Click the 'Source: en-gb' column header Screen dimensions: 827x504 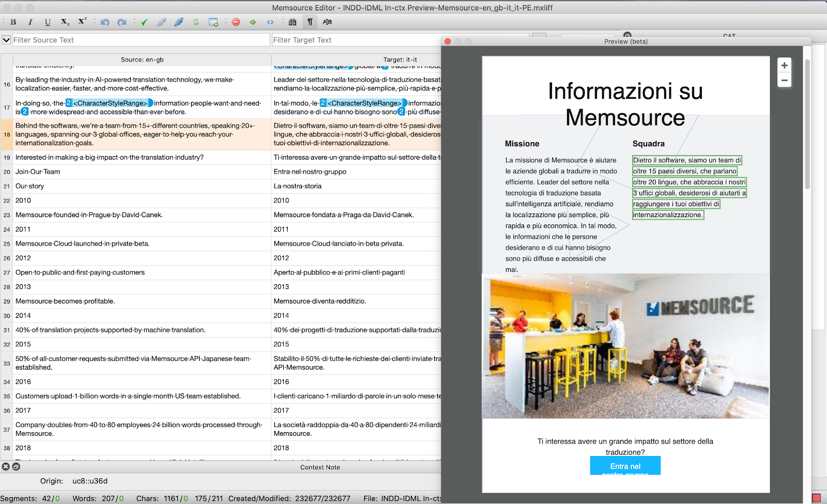coord(142,60)
